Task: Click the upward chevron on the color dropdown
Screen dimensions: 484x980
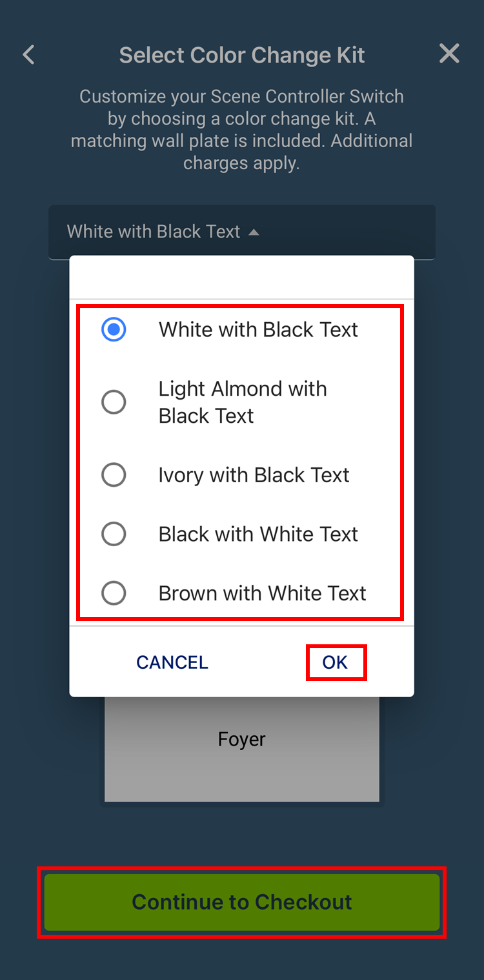Action: (254, 230)
